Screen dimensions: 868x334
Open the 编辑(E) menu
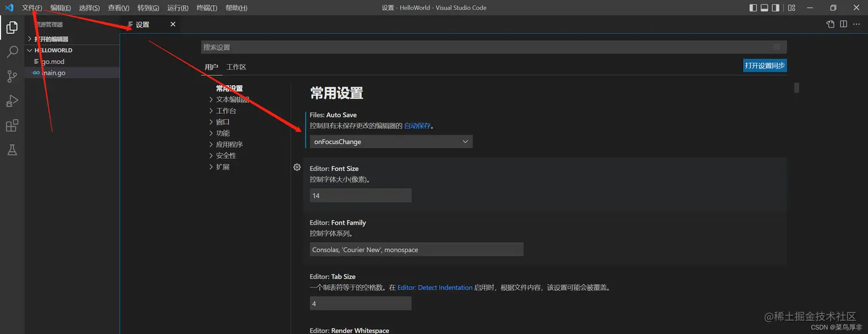coord(60,8)
